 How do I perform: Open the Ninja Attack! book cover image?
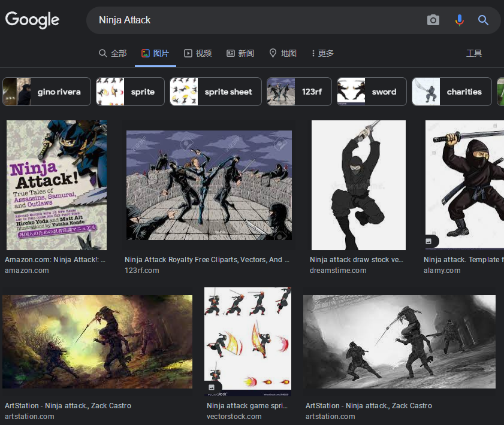coord(57,185)
